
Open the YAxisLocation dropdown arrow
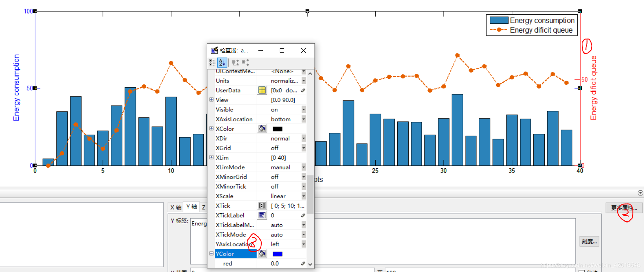coord(303,244)
